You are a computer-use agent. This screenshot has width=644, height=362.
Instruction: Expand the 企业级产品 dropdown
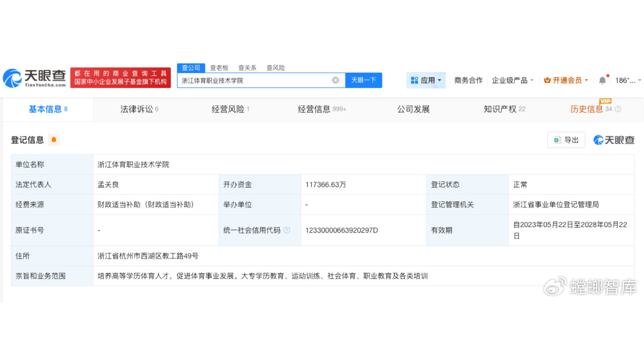(512, 80)
